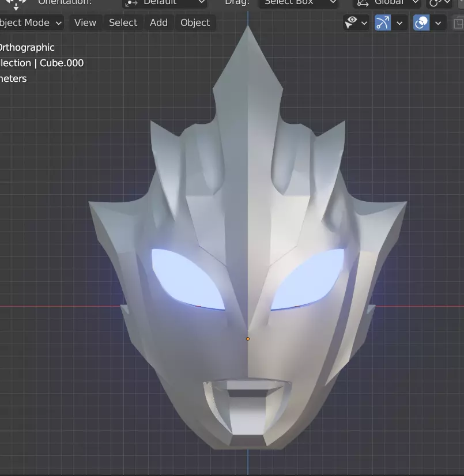This screenshot has width=464, height=476.
Task: Click the 'Orthographic' view label text
Action: [x=27, y=48]
